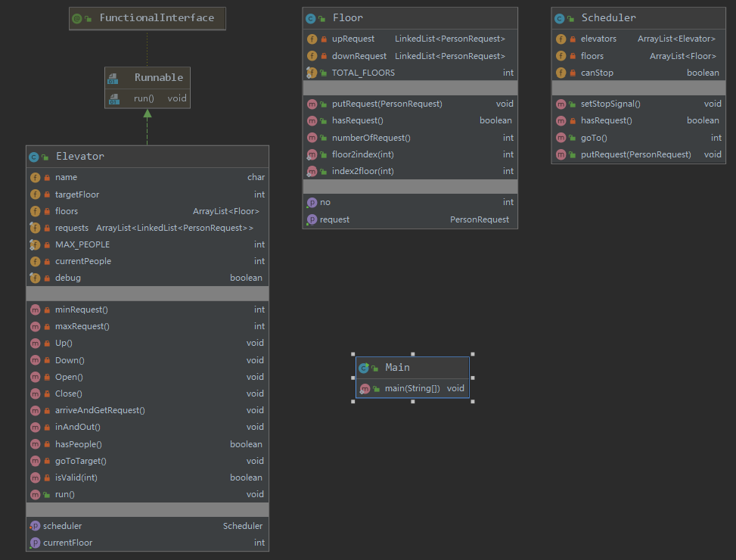Click the Runnable node title
The image size is (736, 560).
[x=159, y=77]
